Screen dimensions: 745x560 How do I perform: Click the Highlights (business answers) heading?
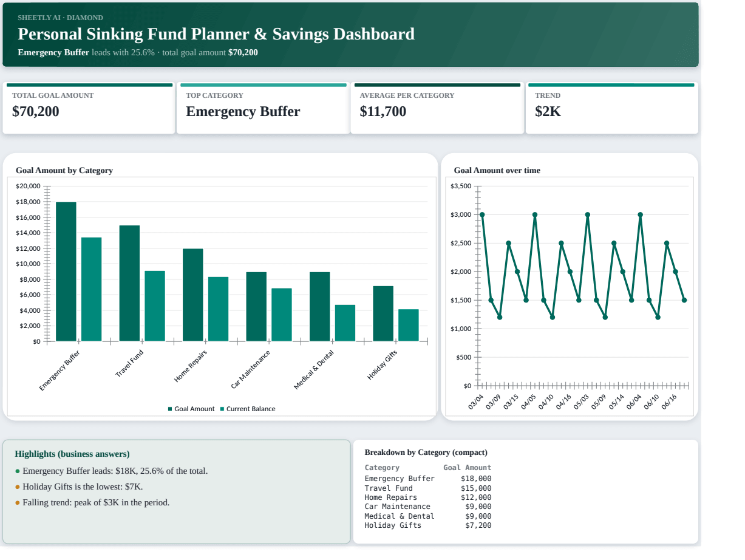[x=72, y=454]
